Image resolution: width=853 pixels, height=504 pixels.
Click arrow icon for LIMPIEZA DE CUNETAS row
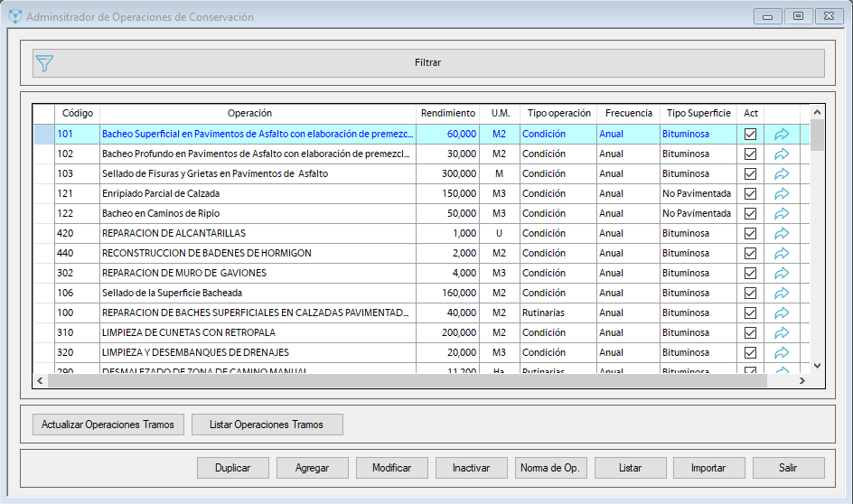pyautogui.click(x=782, y=332)
